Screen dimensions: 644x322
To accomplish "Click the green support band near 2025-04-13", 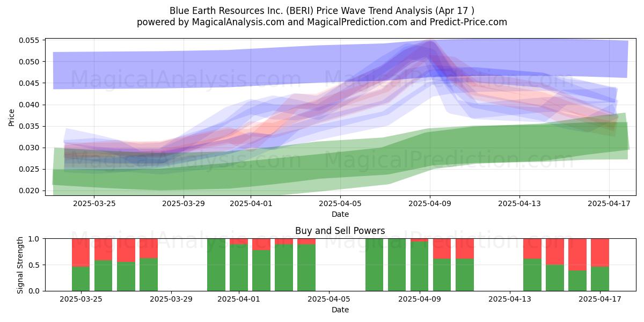I will [x=519, y=144].
